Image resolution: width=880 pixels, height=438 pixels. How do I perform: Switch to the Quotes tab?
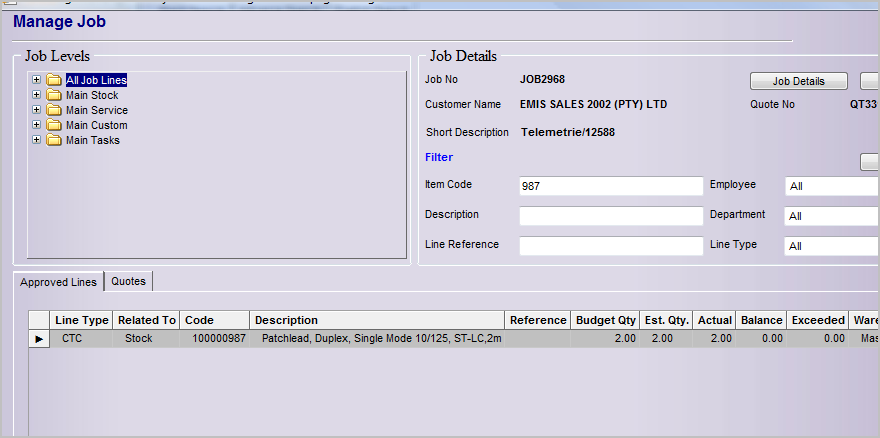click(128, 281)
